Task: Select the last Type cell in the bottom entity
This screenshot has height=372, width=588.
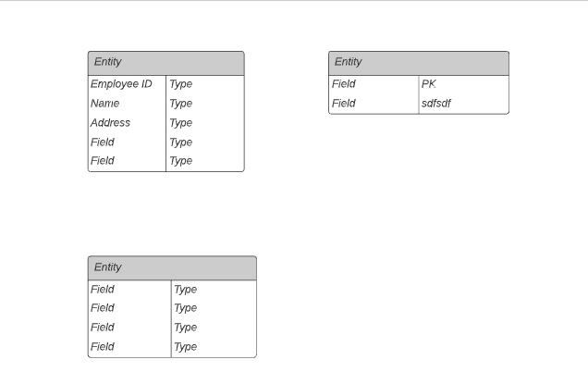Action: point(214,347)
